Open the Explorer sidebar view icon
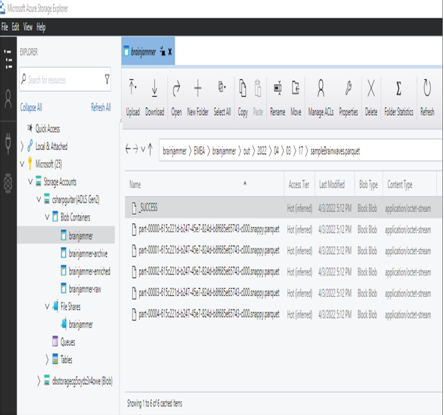 coord(8,59)
